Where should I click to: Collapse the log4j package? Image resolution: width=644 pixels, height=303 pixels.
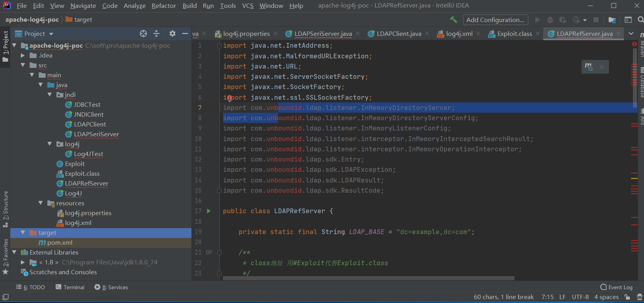[x=50, y=144]
